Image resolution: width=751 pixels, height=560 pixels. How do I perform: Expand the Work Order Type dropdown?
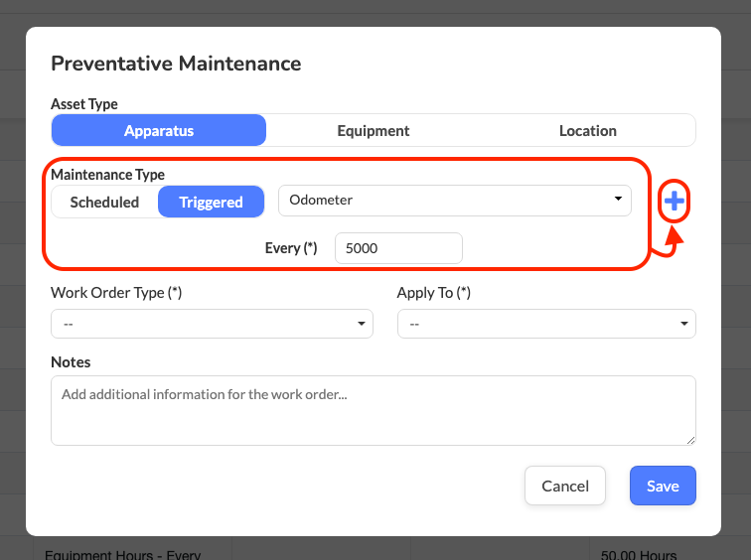[x=212, y=324]
